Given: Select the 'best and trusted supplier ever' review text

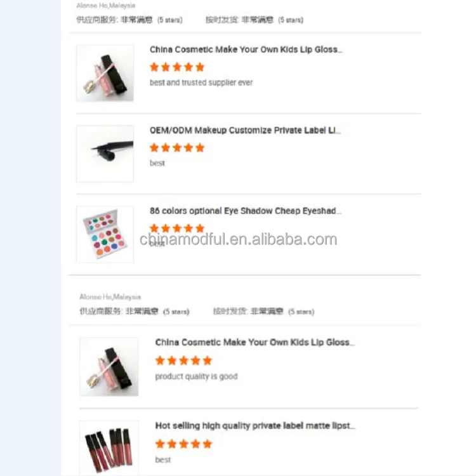Looking at the screenshot, I should pyautogui.click(x=201, y=83).
